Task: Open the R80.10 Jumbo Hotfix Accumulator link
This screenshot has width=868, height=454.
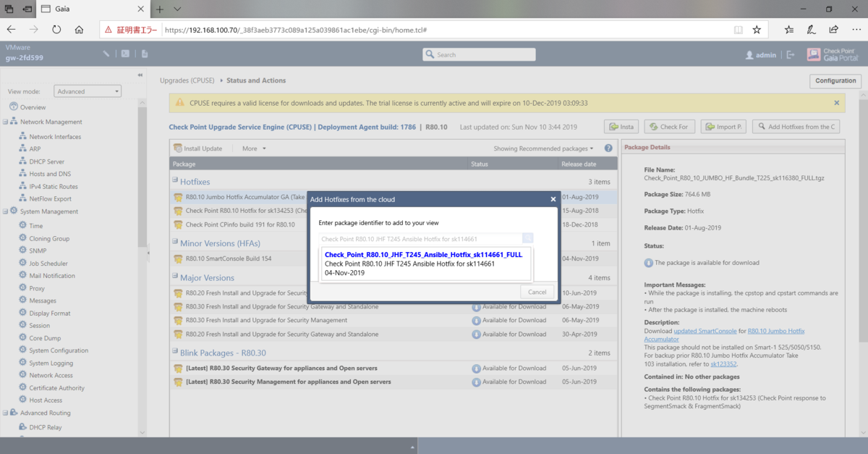Action: pos(725,335)
